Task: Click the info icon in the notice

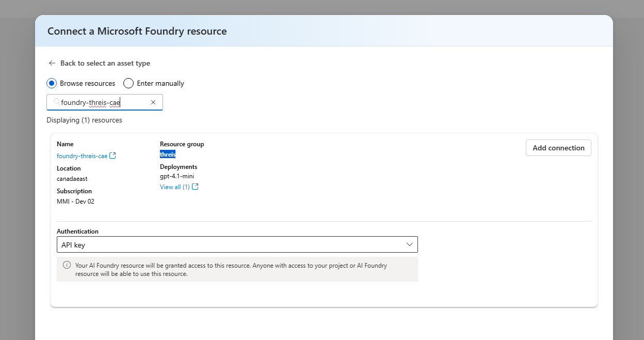Action: click(67, 265)
